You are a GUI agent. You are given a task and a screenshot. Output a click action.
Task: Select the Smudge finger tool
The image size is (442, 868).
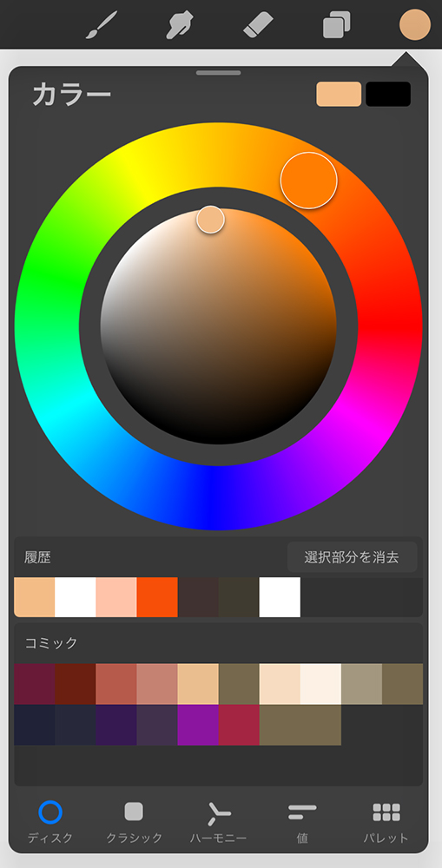click(x=180, y=25)
